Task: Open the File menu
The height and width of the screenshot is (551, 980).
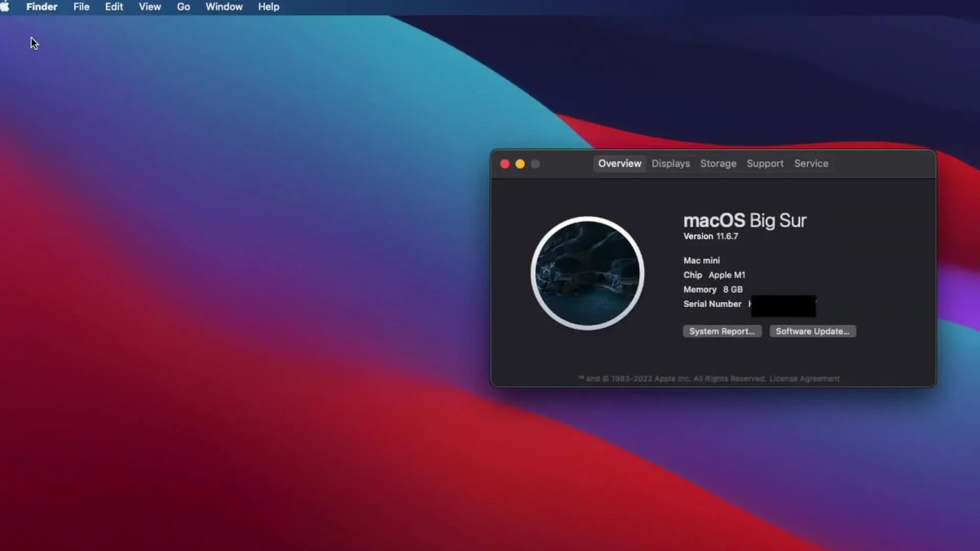Action: pyautogui.click(x=81, y=7)
